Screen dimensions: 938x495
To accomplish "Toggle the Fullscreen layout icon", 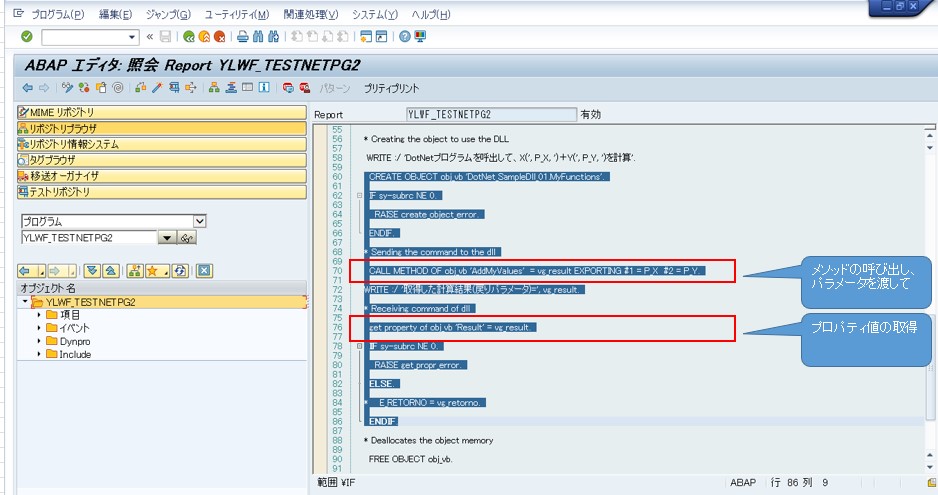I will (248, 88).
